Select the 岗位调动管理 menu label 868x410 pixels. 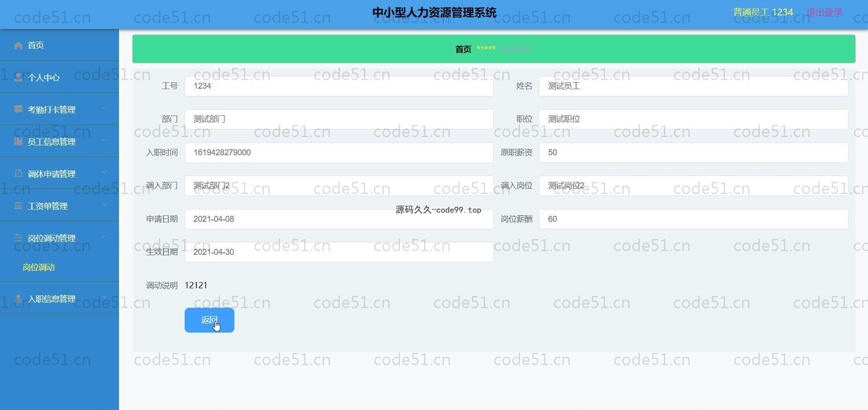[x=52, y=238]
